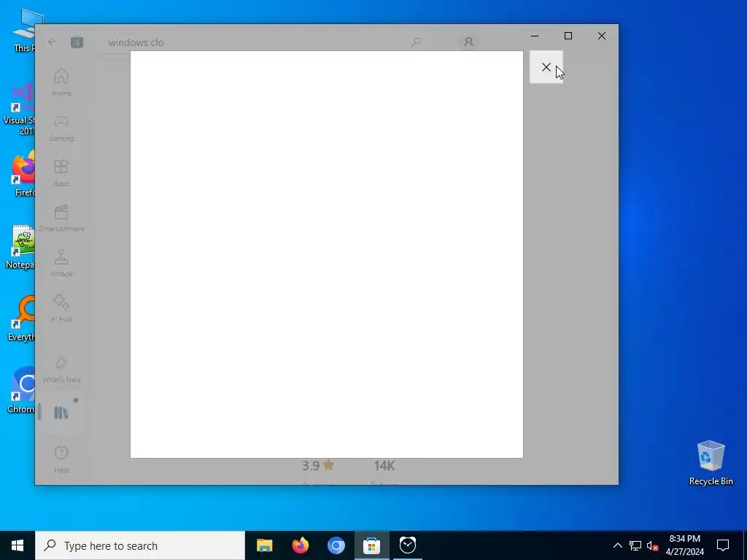Click Microsoft Store taskbar icon

coord(371,545)
